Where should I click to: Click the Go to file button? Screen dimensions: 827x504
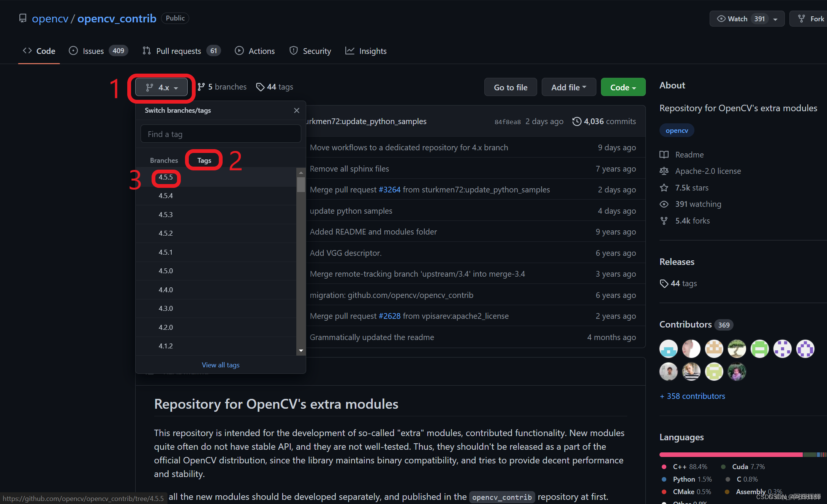tap(511, 87)
